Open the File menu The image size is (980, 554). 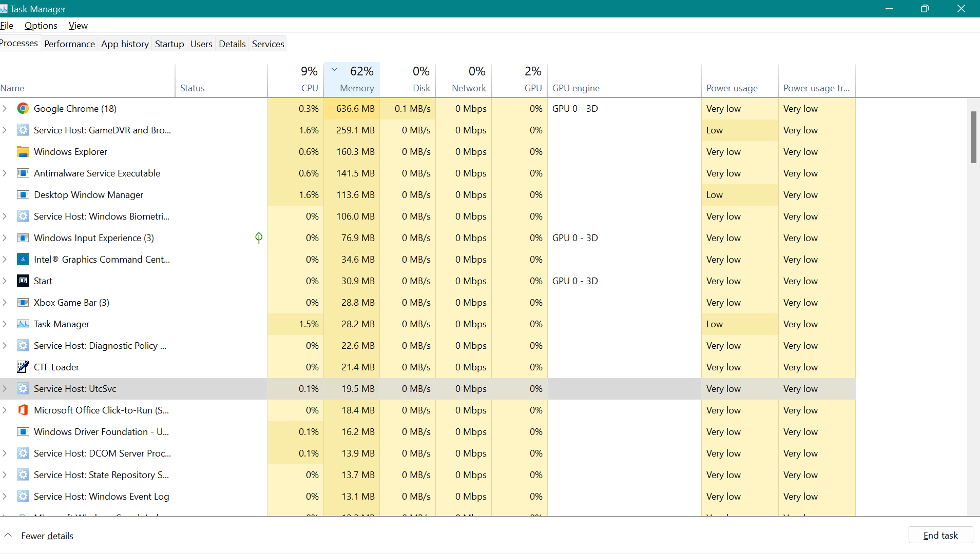[x=7, y=26]
